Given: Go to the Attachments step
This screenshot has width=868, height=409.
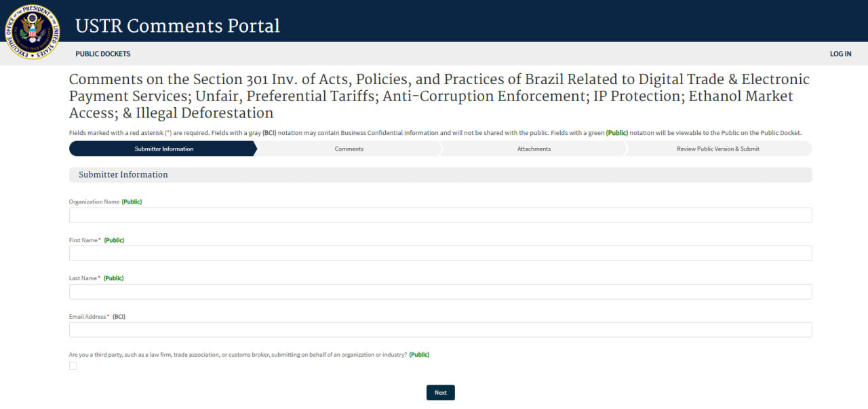Looking at the screenshot, I should point(534,149).
